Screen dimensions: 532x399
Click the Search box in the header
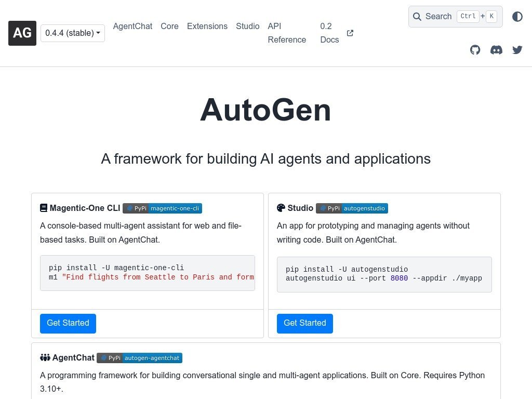pyautogui.click(x=455, y=16)
